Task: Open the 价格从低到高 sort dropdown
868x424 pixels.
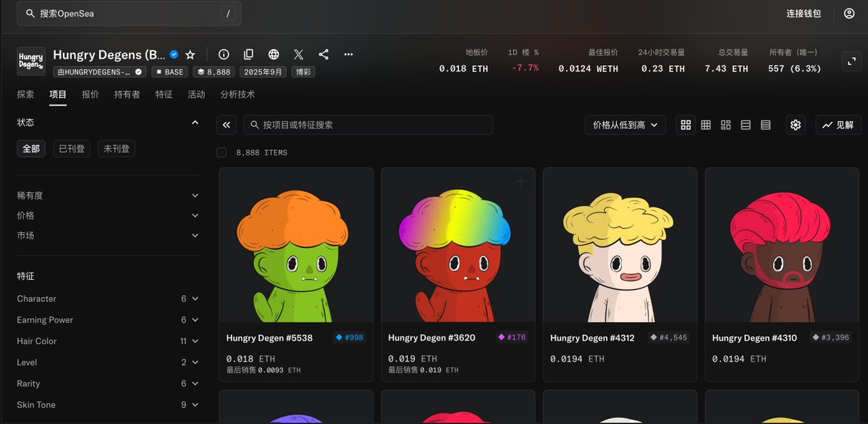Action: point(625,125)
